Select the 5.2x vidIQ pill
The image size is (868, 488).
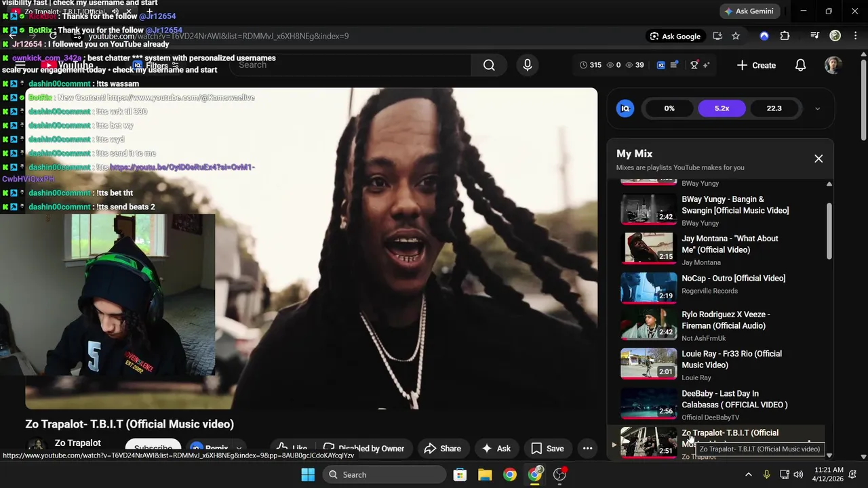(x=722, y=108)
